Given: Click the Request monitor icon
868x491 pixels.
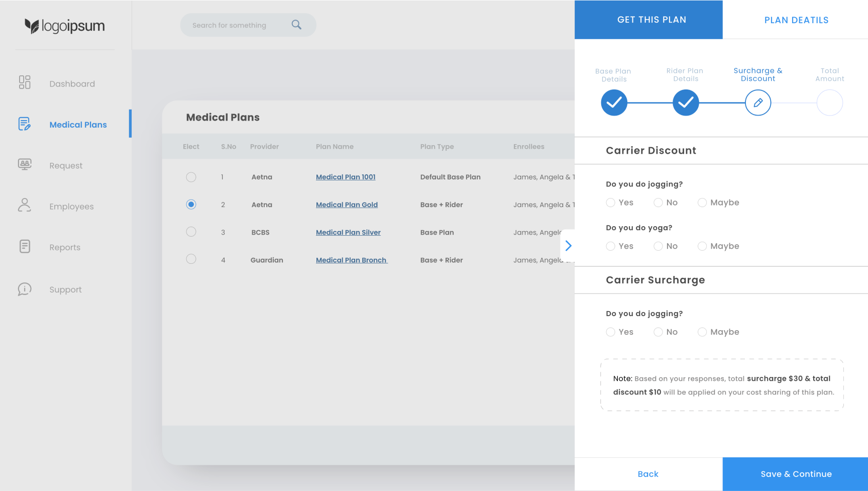Looking at the screenshot, I should [x=25, y=164].
